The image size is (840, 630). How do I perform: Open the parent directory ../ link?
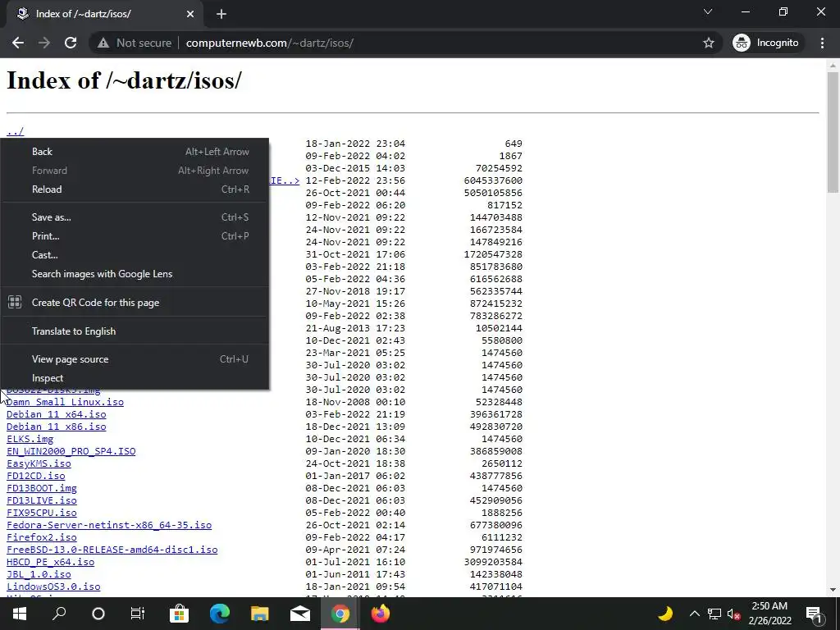pos(15,131)
